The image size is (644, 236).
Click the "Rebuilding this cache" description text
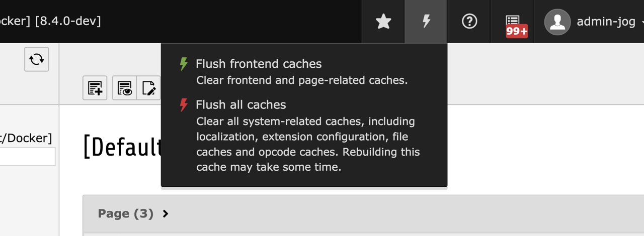pos(308,159)
